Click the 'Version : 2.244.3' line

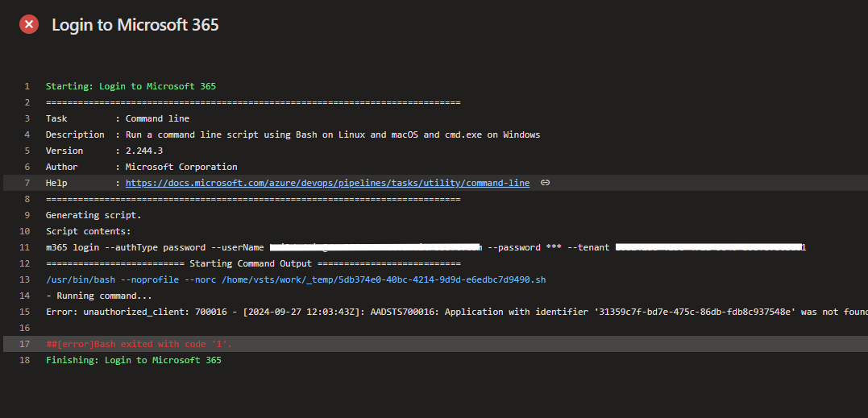tap(104, 151)
